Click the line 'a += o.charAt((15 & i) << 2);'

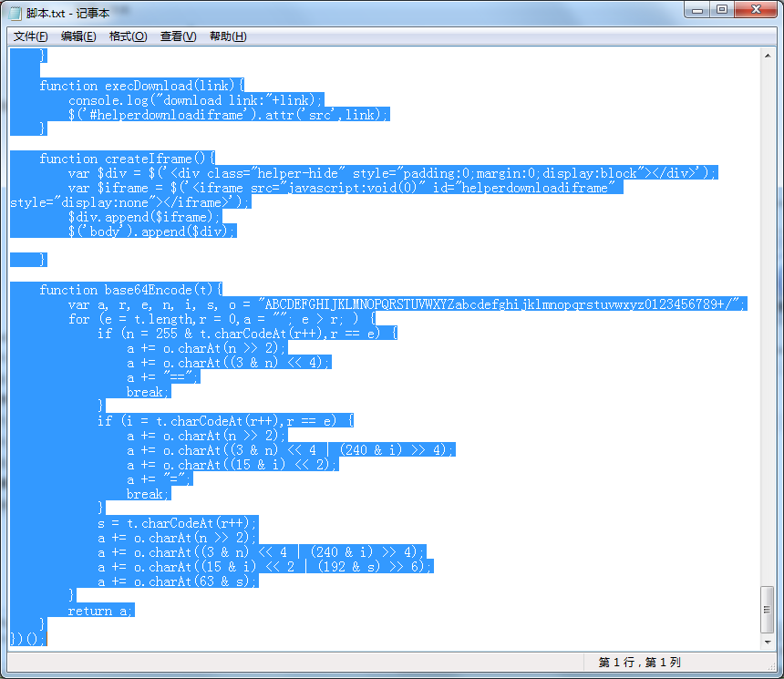pyautogui.click(x=232, y=465)
